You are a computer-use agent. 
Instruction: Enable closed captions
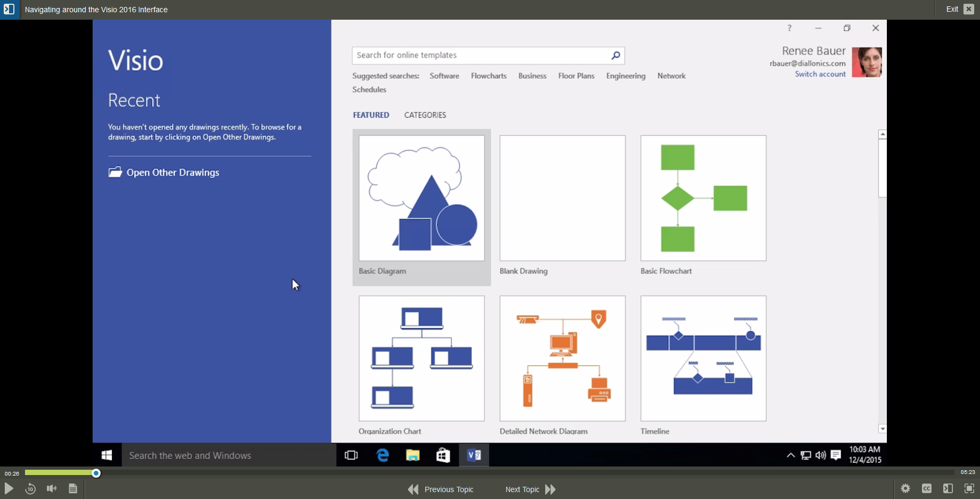point(927,488)
